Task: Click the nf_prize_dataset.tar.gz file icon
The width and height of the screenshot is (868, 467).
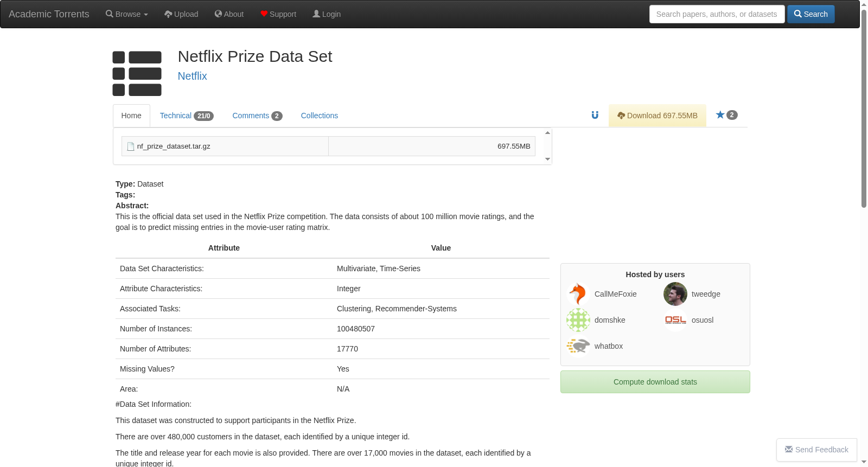Action: (x=131, y=146)
